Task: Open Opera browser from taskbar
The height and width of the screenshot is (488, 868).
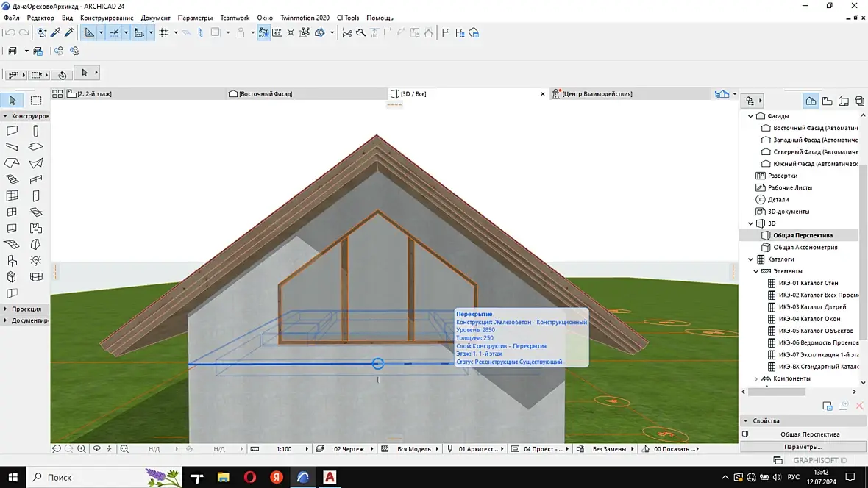Action: coord(249,478)
